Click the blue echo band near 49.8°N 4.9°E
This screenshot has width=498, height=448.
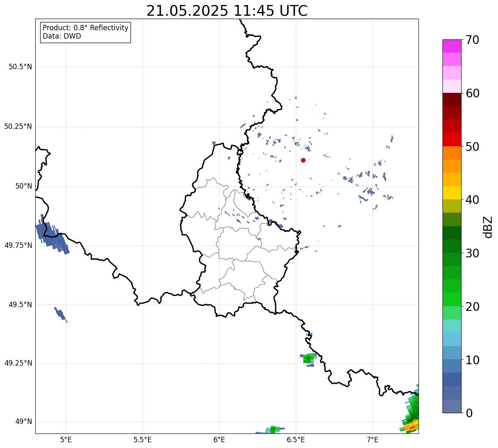click(51, 235)
